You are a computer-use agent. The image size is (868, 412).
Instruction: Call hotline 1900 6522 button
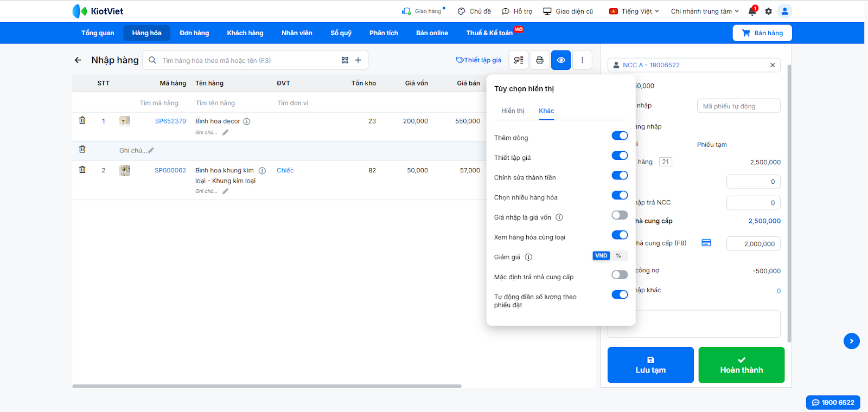(x=833, y=402)
